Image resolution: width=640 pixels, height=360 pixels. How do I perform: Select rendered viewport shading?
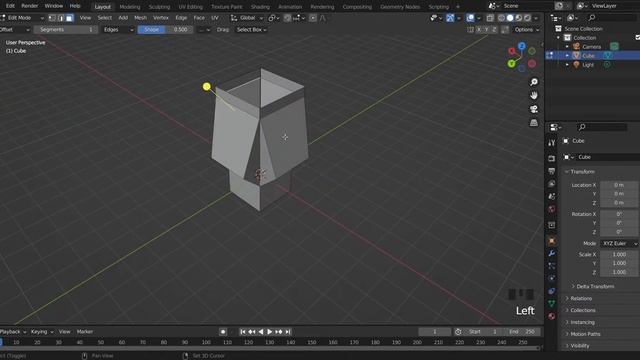[527, 18]
